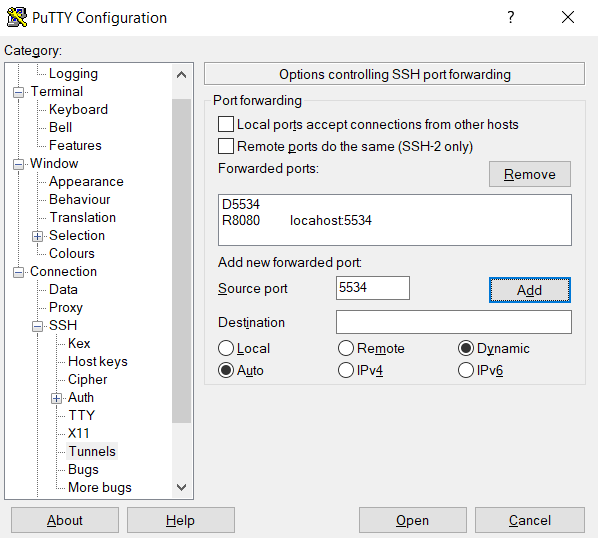Click the About button

[65, 520]
